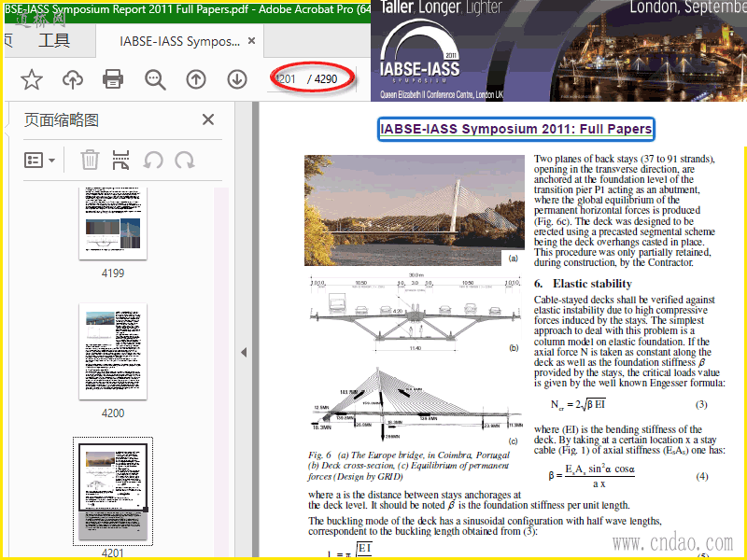Open thumbnail options dropdown menu
747x560 pixels.
[39, 161]
